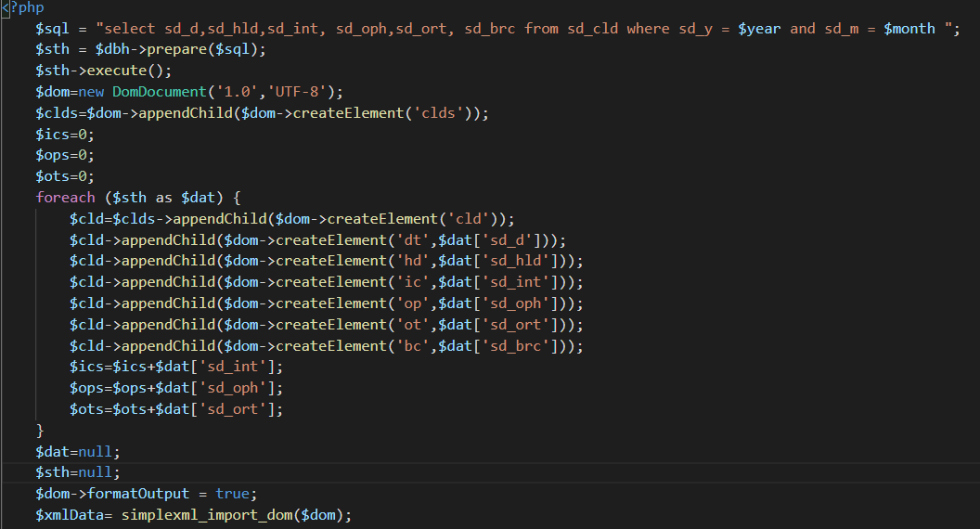Viewport: 980px width, 529px height.
Task: Click '$ots=$ots+$dat' accumulation line
Action: pyautogui.click(x=176, y=409)
